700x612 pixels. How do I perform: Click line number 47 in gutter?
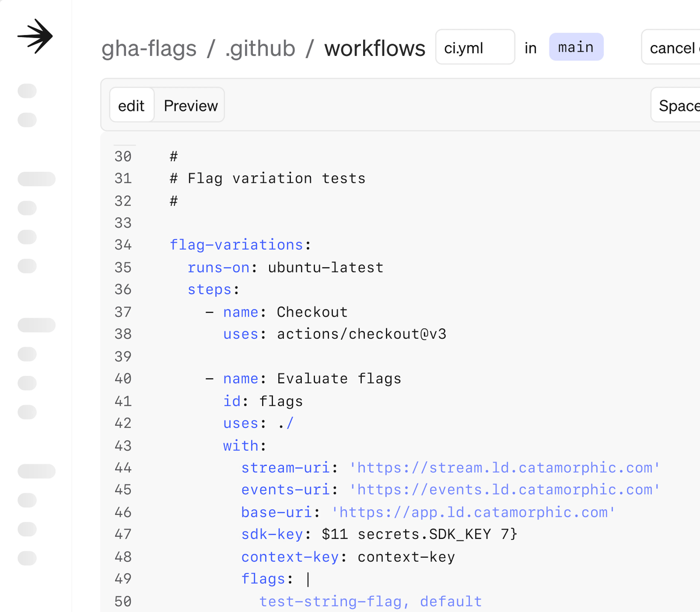click(x=123, y=534)
